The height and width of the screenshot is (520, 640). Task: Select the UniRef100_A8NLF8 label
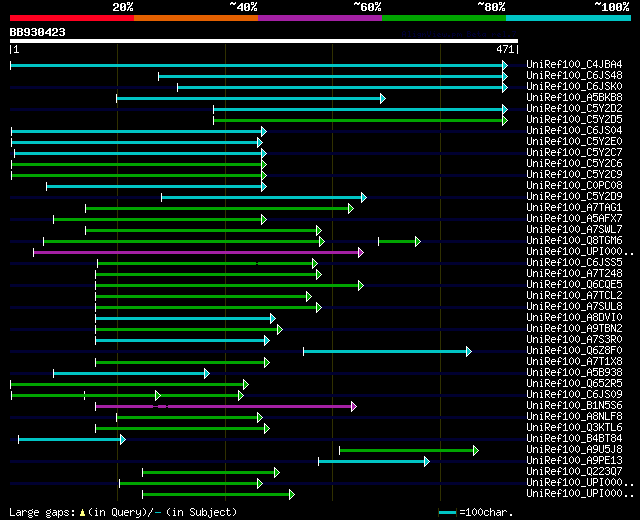tap(574, 417)
